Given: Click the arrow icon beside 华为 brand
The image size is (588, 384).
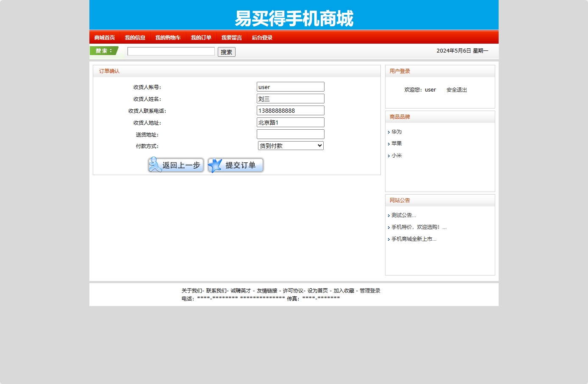Looking at the screenshot, I should (x=389, y=132).
